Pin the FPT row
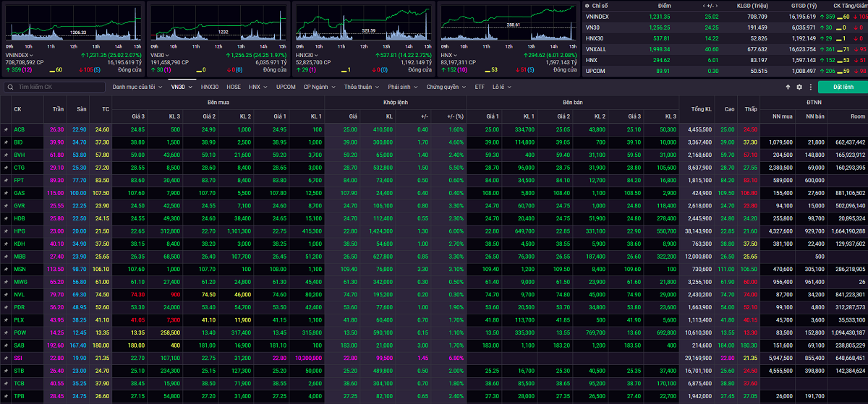This screenshot has height=404, width=868. click(x=6, y=180)
